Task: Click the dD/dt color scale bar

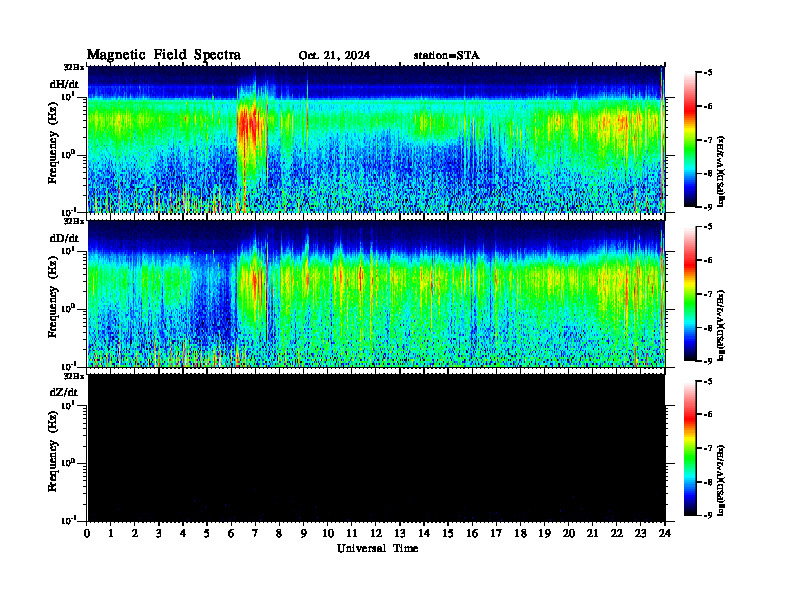Action: pyautogui.click(x=690, y=294)
